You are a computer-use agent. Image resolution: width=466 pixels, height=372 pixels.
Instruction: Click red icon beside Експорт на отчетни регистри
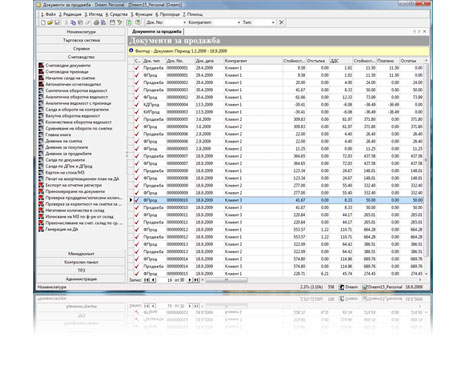[x=41, y=185]
